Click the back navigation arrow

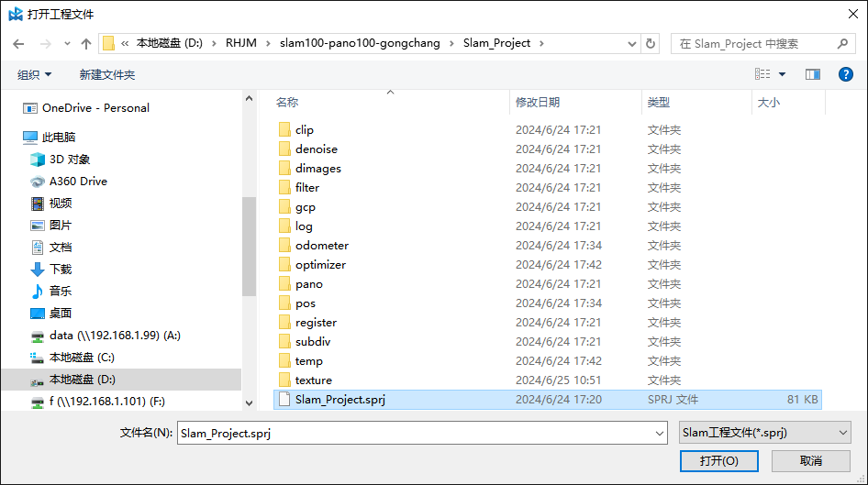tap(18, 43)
